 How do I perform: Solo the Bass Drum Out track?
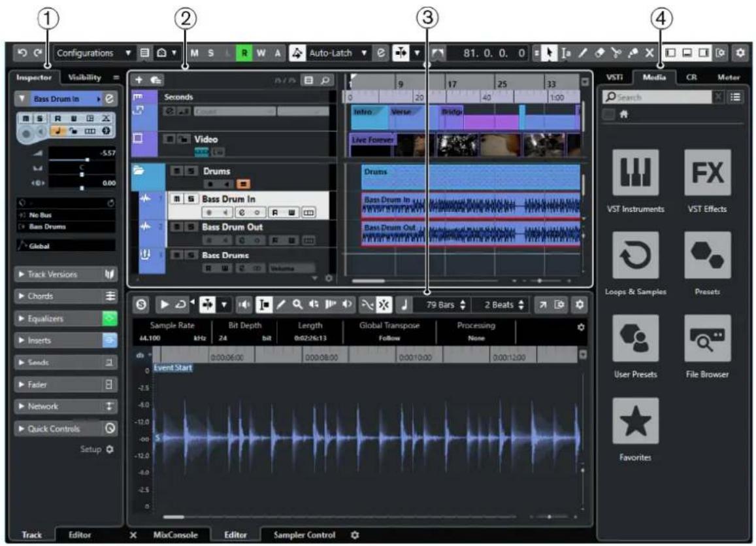(x=191, y=227)
